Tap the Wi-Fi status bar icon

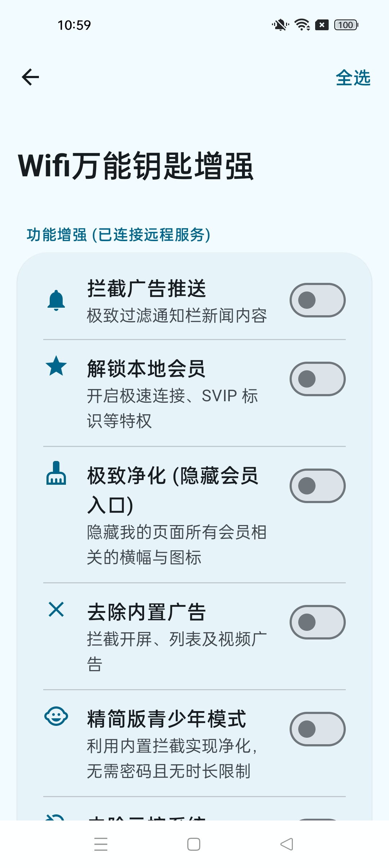pyautogui.click(x=302, y=25)
